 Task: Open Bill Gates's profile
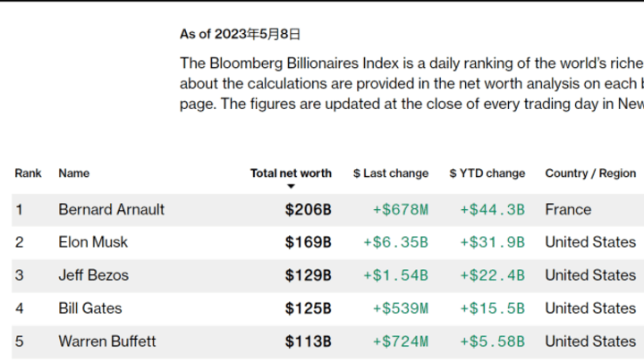pyautogui.click(x=90, y=308)
